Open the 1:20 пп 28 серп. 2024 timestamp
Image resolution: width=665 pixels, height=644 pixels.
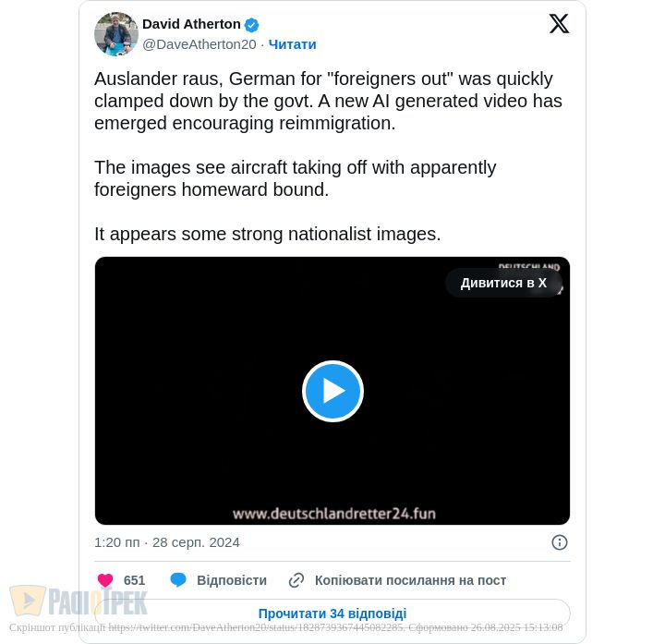pyautogui.click(x=167, y=542)
